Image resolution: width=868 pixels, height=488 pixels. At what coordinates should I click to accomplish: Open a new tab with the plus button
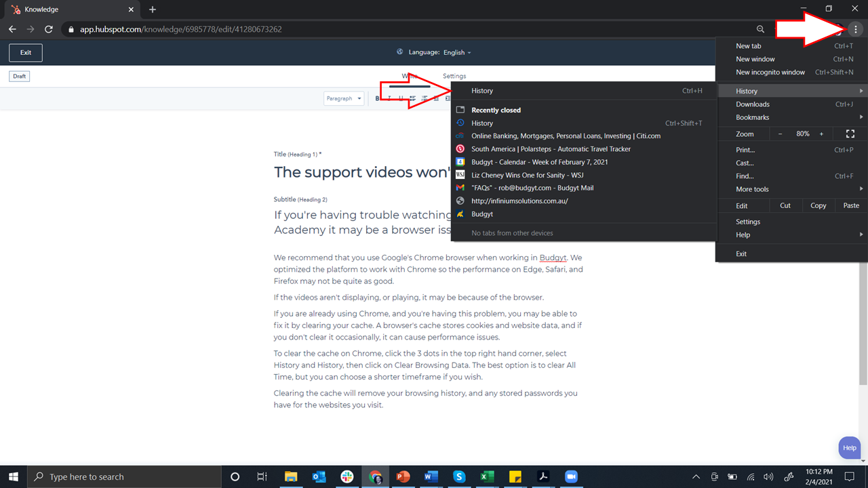(153, 9)
